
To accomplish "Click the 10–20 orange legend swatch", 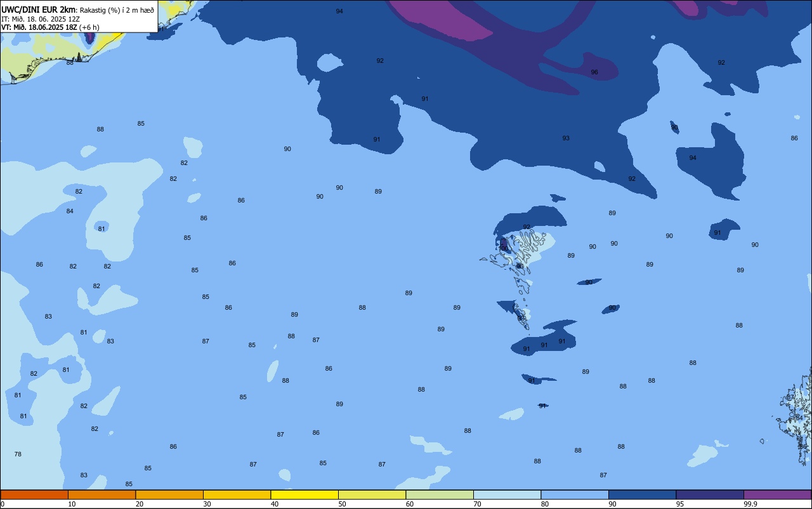I will [101, 494].
